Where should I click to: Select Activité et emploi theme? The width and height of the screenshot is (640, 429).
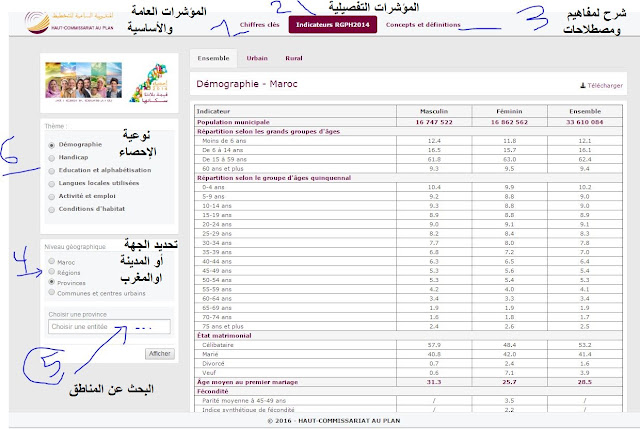[x=51, y=197]
